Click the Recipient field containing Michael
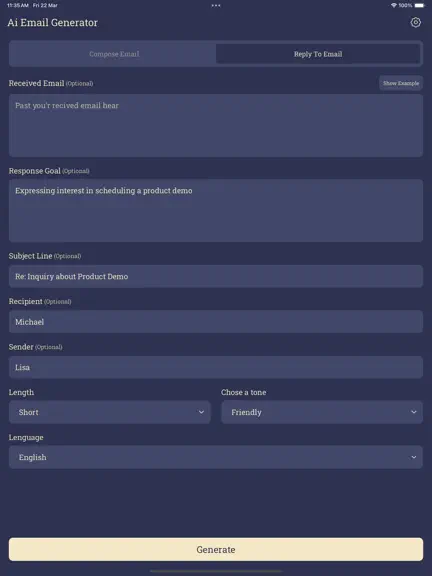 click(216, 322)
